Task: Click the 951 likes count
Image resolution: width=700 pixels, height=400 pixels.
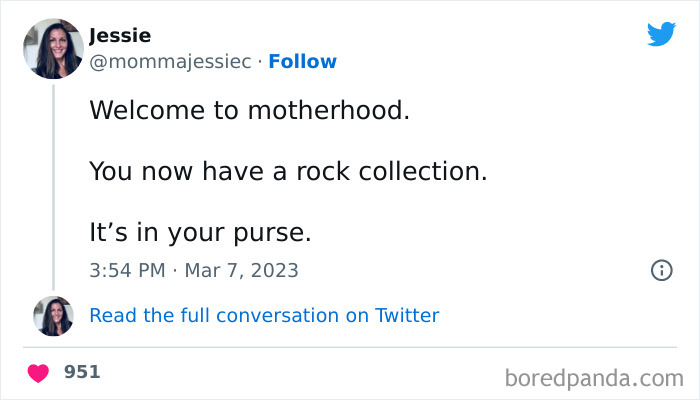Action: point(82,372)
